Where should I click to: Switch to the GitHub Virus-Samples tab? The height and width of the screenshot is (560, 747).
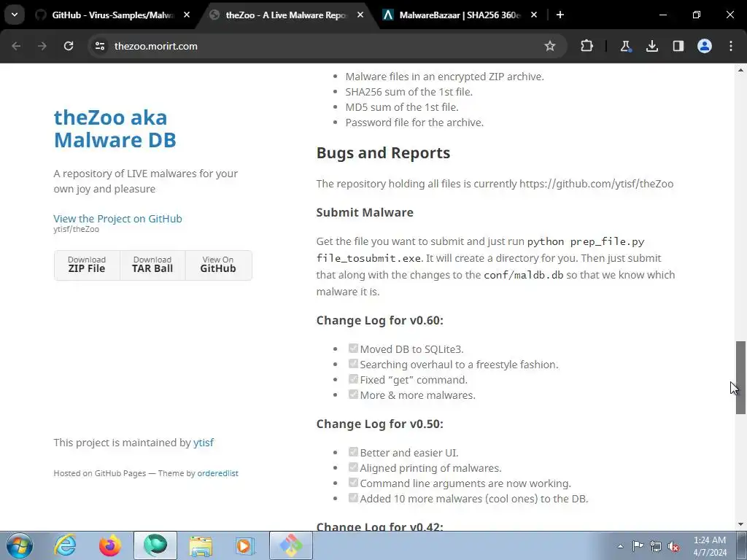(113, 15)
